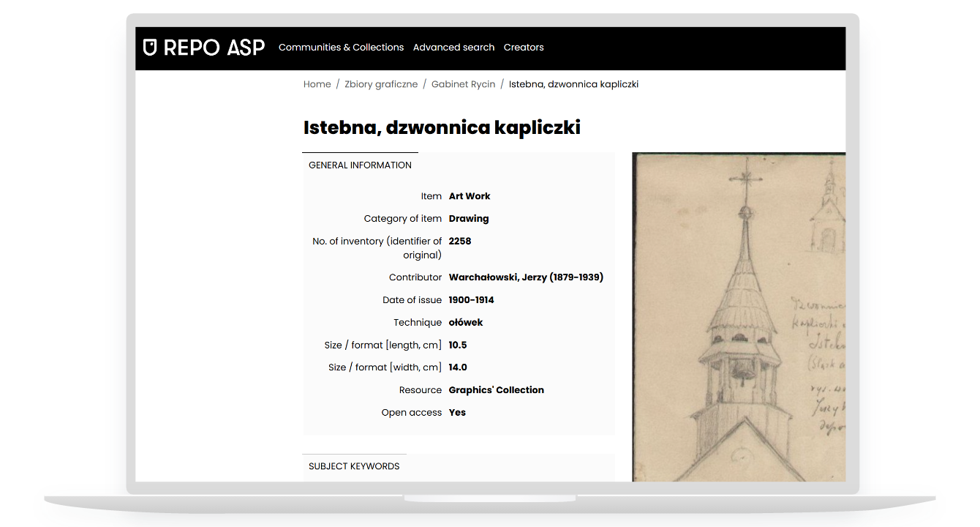Click the page title Istebna, dzwonnica kapliczki
This screenshot has height=527, width=980.
[442, 127]
